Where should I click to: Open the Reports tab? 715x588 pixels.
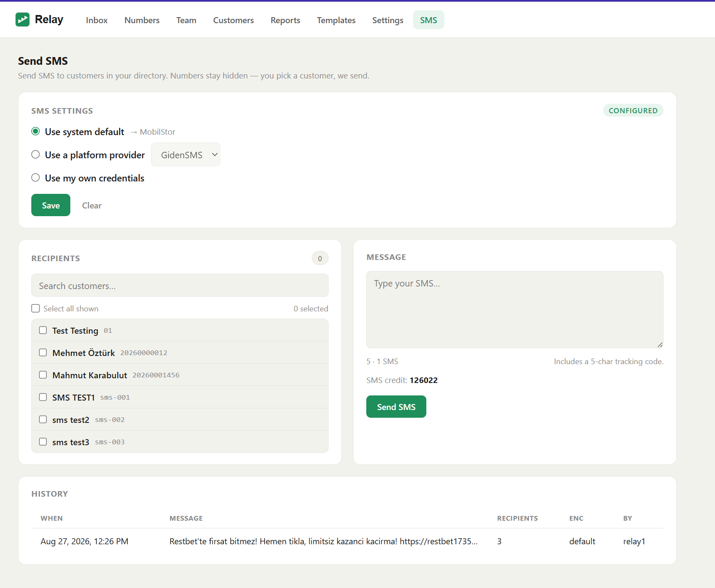pyautogui.click(x=285, y=20)
